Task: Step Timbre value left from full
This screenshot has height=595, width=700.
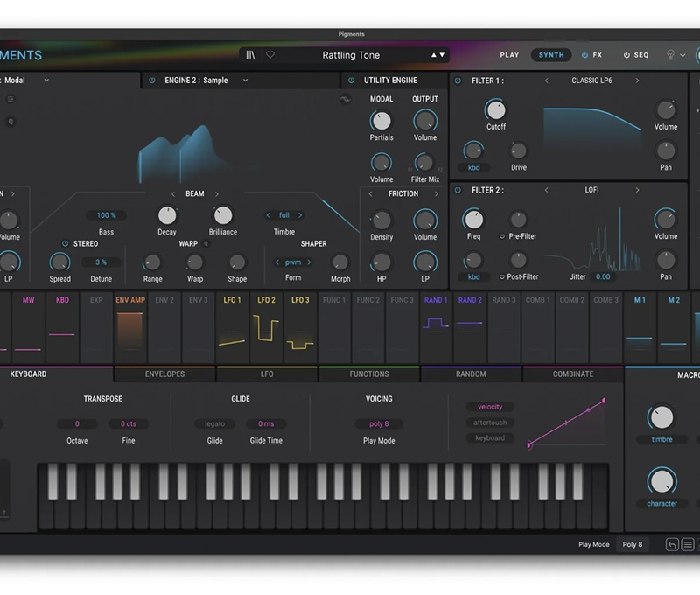Action: click(268, 215)
